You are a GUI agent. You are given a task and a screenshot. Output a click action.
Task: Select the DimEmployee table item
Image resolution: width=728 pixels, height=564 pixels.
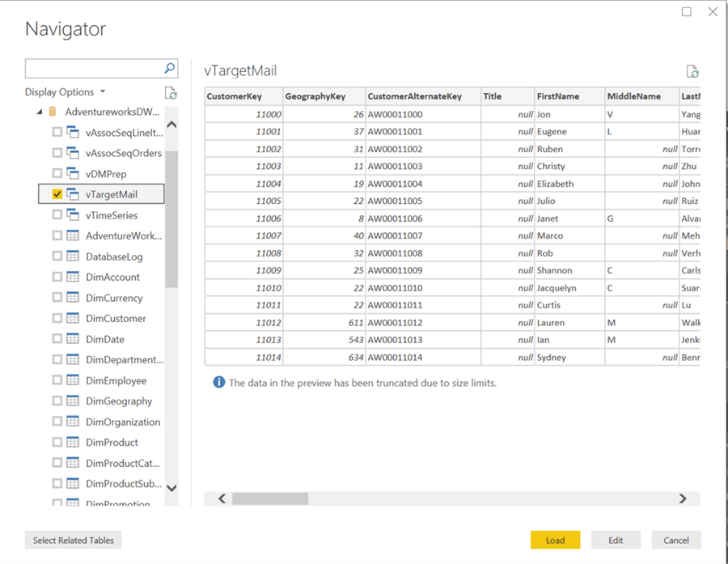tap(114, 380)
